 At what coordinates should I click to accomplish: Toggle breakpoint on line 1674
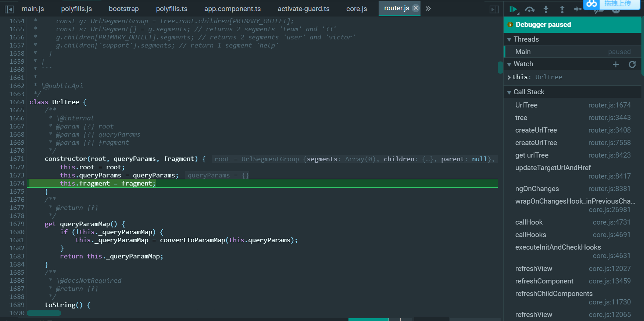[x=17, y=183]
